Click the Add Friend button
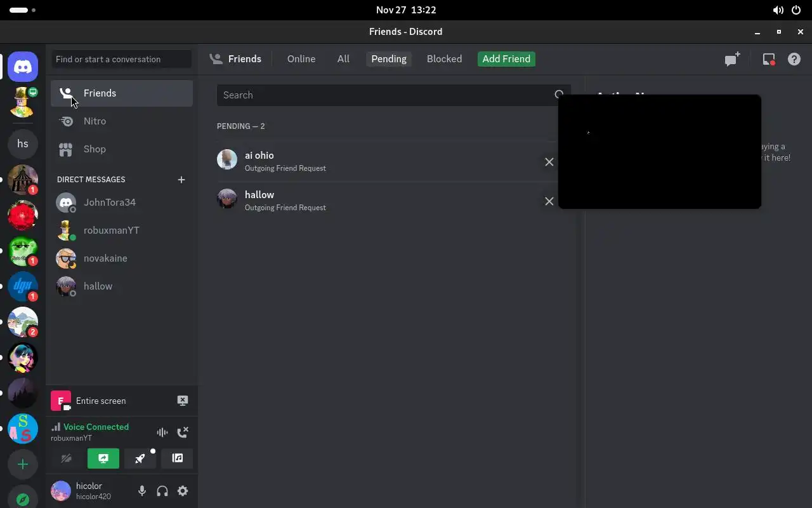Viewport: 812px width, 508px height. (506, 59)
